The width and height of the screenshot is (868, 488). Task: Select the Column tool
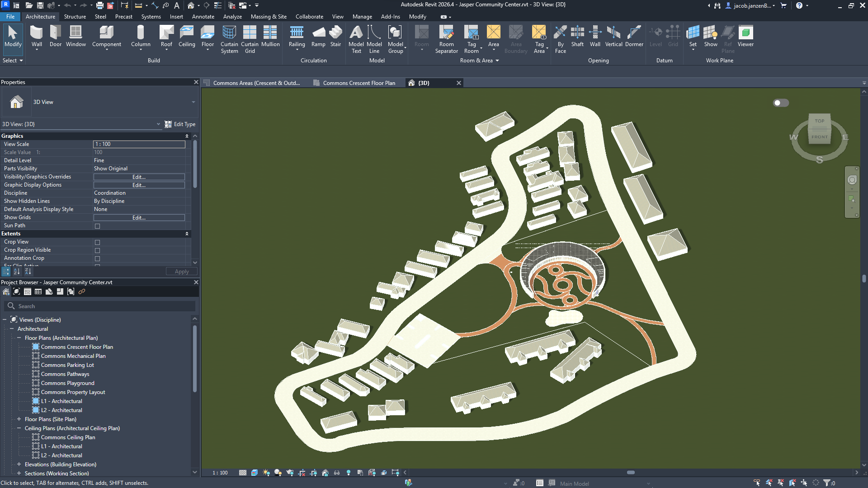pyautogui.click(x=141, y=36)
